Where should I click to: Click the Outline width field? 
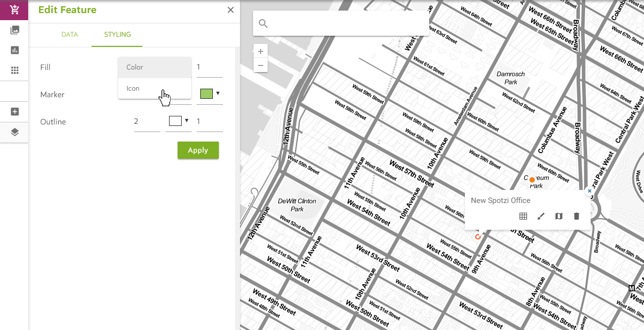[147, 121]
